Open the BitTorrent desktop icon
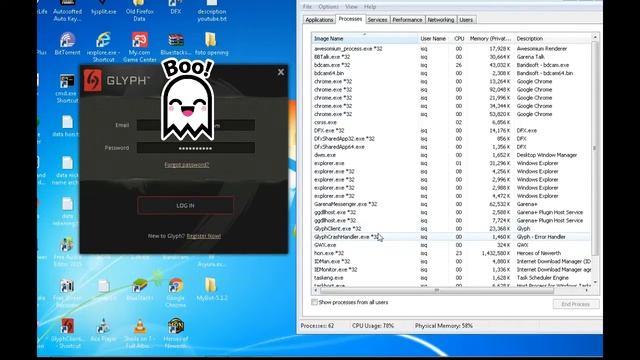The image size is (640, 360). (x=67, y=44)
